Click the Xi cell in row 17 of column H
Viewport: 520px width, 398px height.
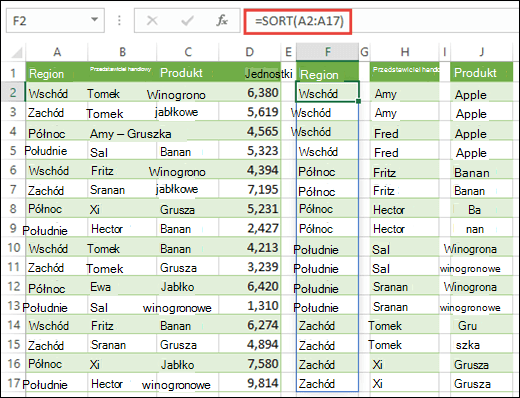[405, 383]
